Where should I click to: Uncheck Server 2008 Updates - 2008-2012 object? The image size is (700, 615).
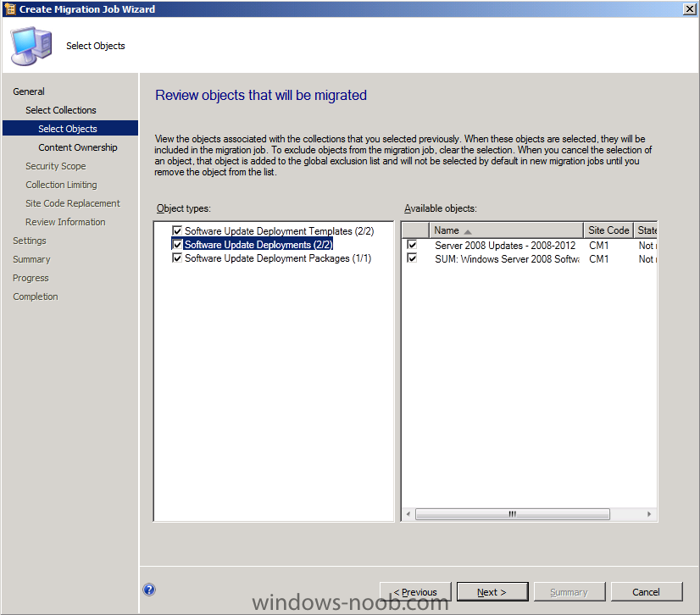[412, 245]
